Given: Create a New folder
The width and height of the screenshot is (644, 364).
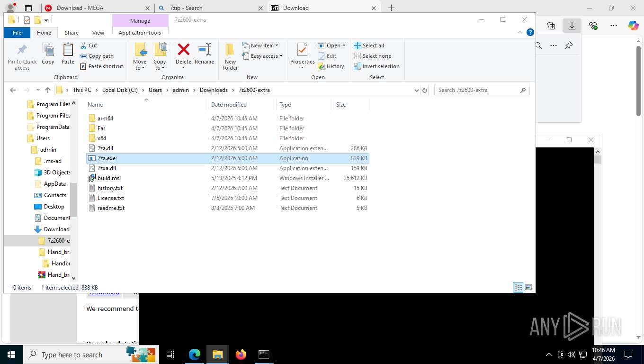Looking at the screenshot, I should click(x=230, y=56).
